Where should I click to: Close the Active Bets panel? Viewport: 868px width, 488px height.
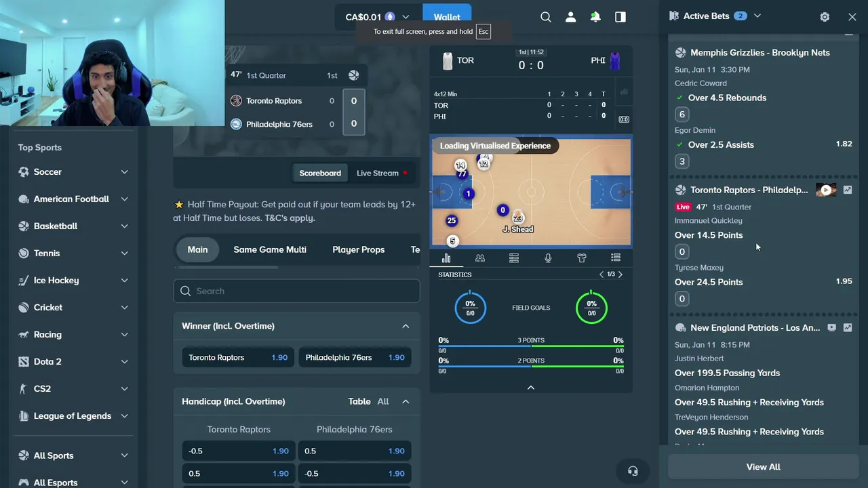click(852, 17)
